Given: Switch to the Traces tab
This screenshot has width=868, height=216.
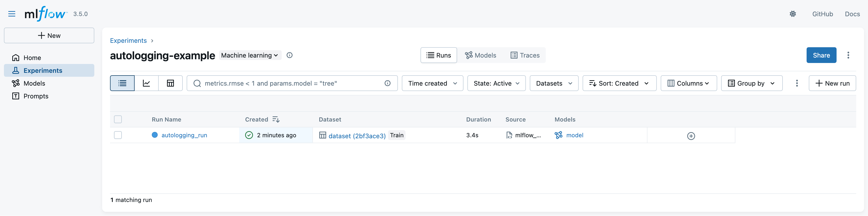Looking at the screenshot, I should coord(525,55).
